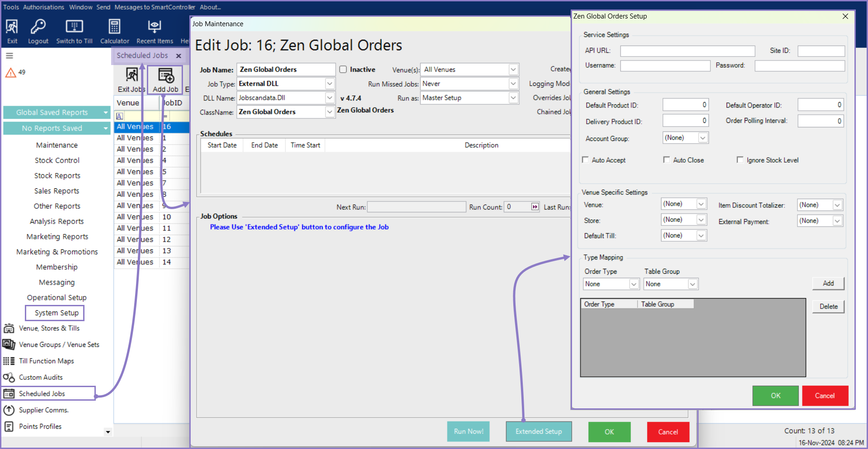Open the Tools menu
Viewport: 868px width, 449px height.
click(11, 7)
